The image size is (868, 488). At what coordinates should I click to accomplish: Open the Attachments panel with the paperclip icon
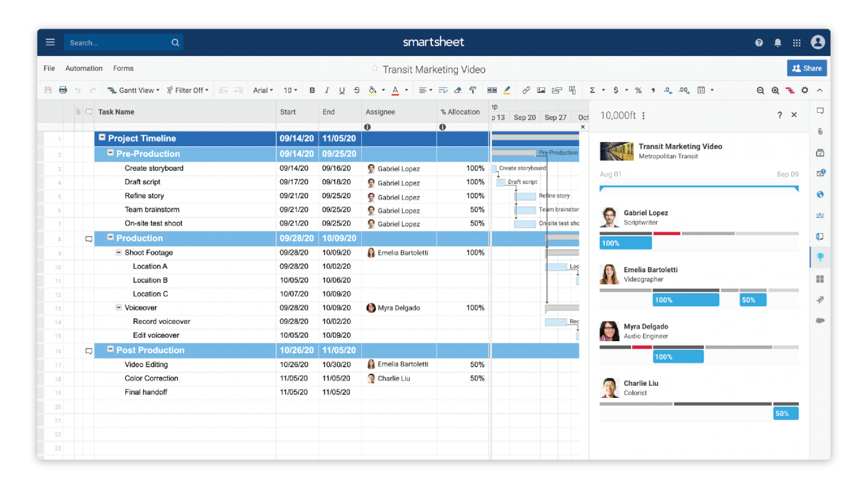click(820, 132)
